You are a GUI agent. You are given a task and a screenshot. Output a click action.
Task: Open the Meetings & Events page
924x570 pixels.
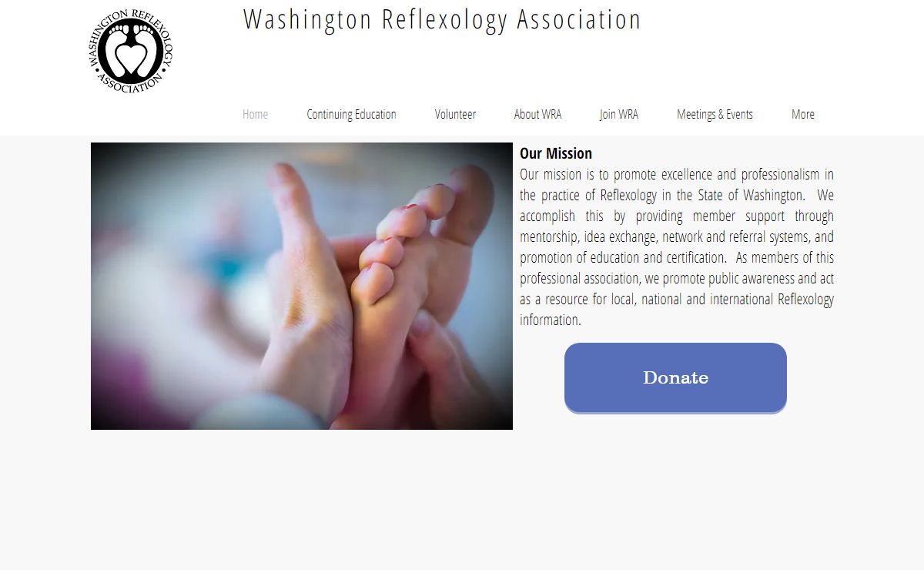715,114
